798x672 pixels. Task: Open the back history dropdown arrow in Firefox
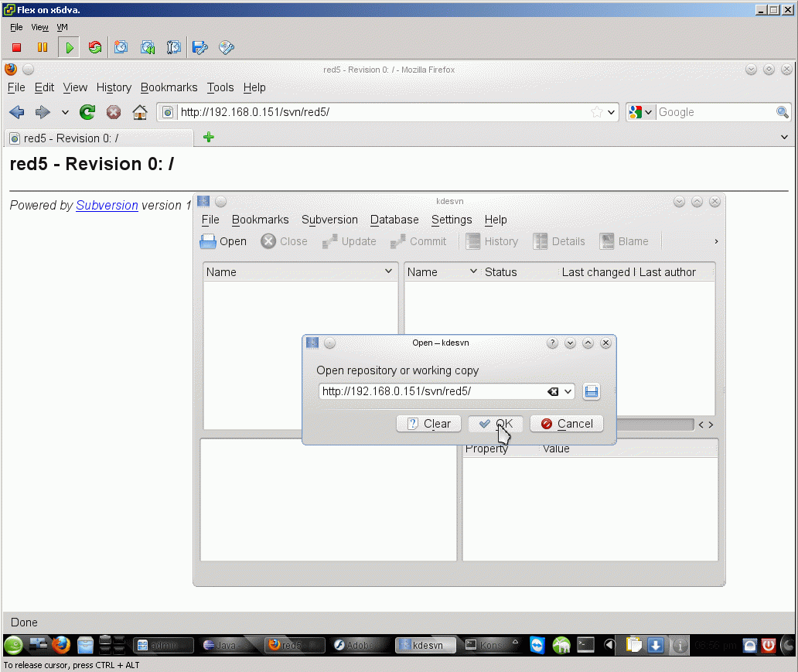[x=65, y=112]
